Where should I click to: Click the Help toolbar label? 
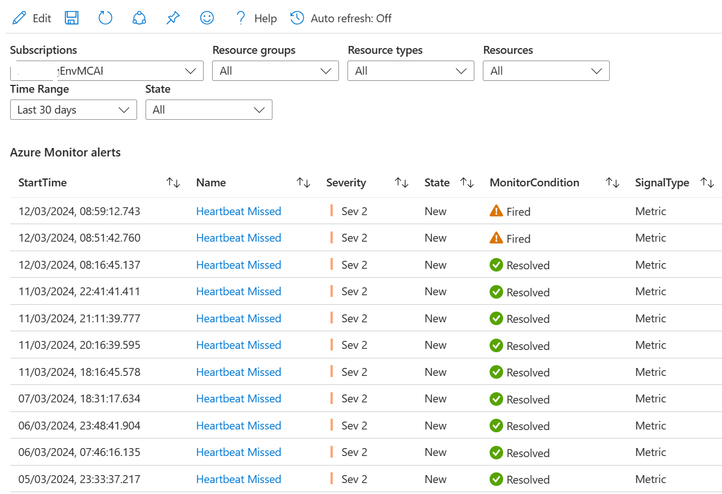coord(266,18)
